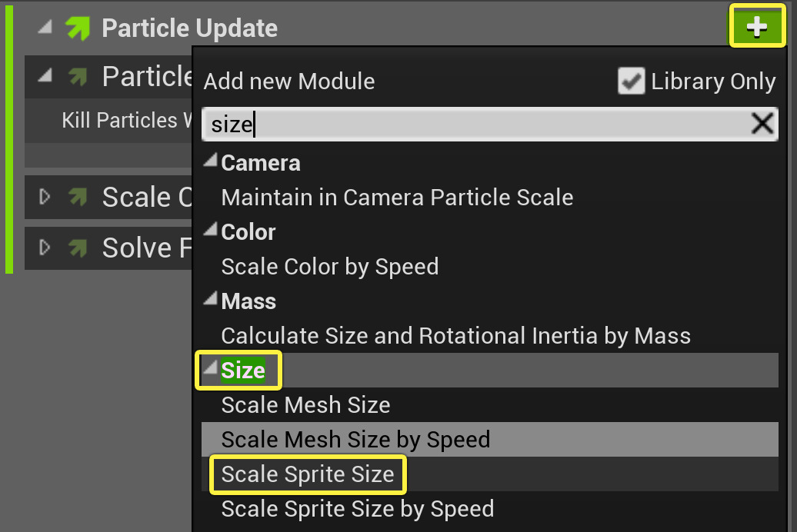Click the Particle Update green arrow icon
The height and width of the screenshot is (532, 797).
[78, 28]
